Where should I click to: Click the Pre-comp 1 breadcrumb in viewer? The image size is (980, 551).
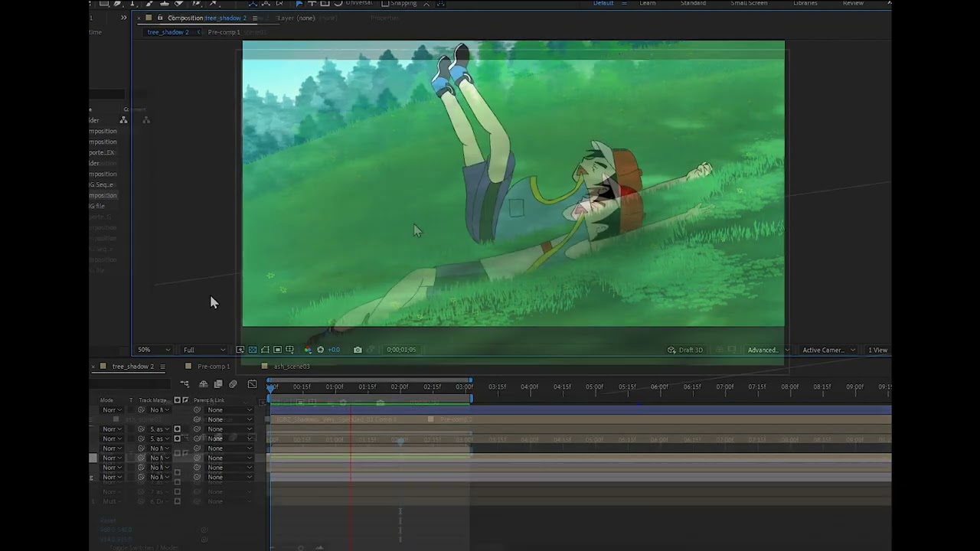(224, 32)
